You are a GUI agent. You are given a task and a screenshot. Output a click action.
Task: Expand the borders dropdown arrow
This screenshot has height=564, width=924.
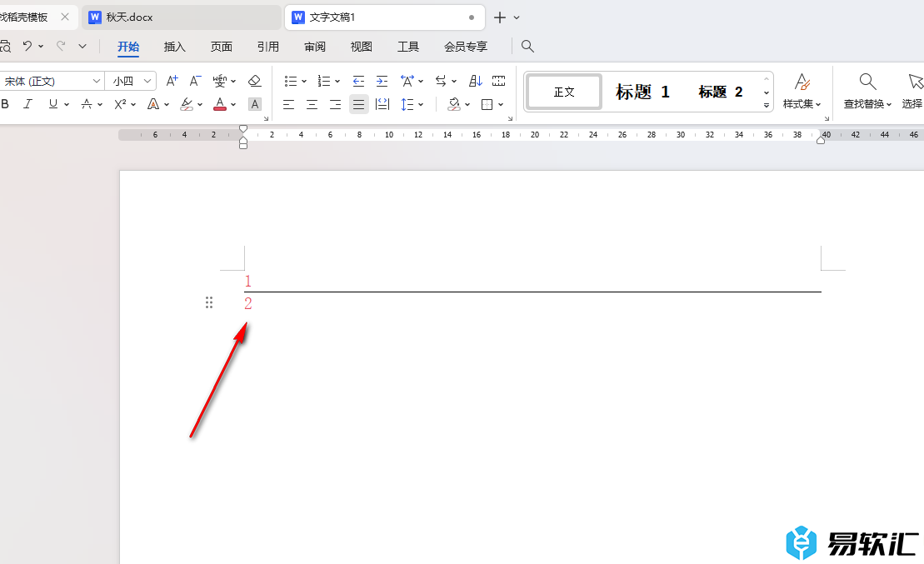click(501, 105)
